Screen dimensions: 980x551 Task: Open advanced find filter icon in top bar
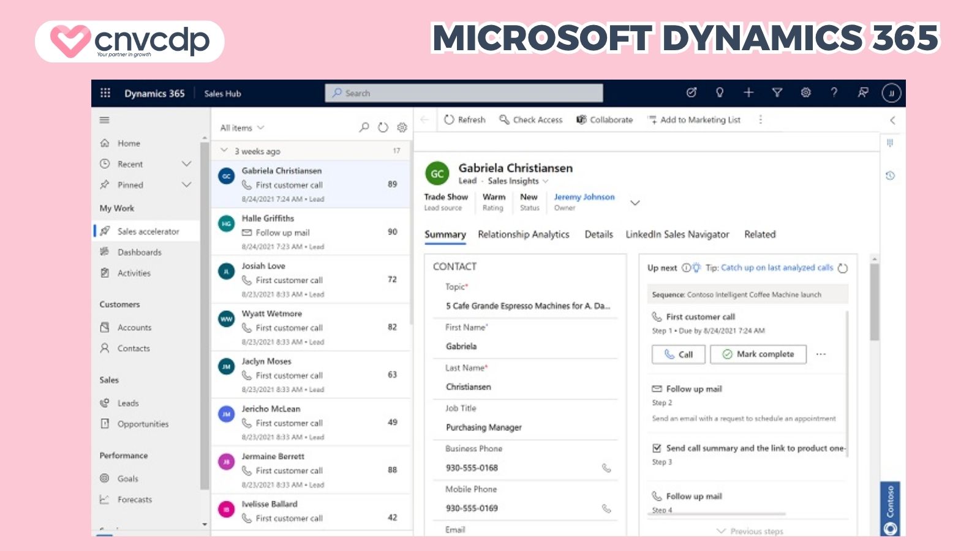pos(777,92)
